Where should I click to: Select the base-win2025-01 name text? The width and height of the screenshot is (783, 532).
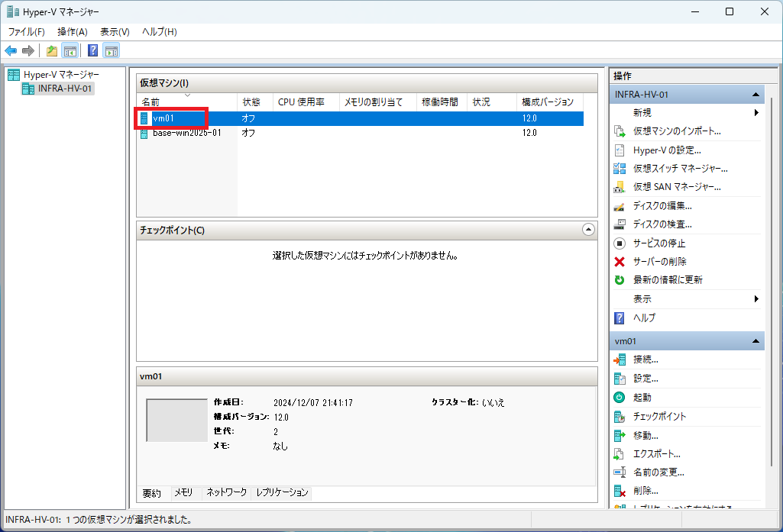tap(186, 133)
